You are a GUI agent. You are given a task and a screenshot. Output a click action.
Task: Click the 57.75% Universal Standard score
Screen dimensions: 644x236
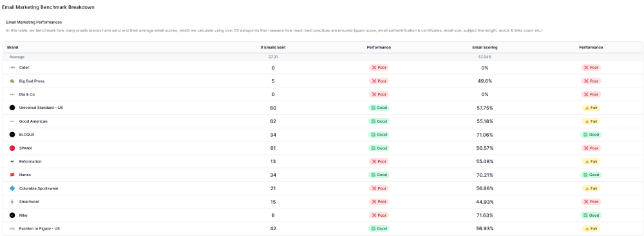click(485, 108)
